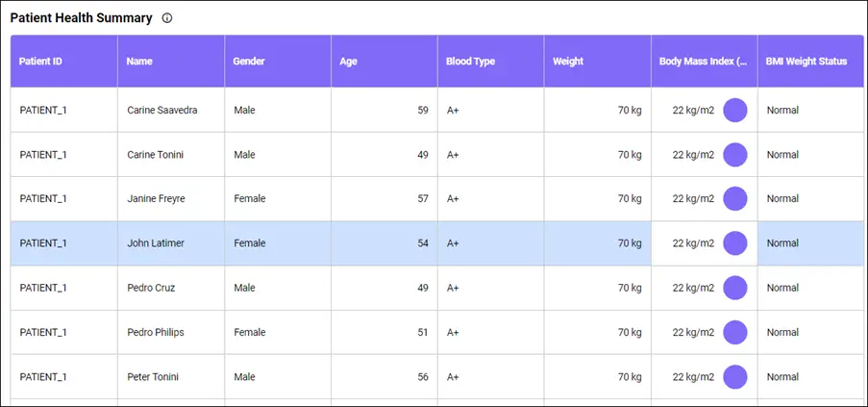Sort by the Name column header
The height and width of the screenshot is (407, 868).
[171, 62]
